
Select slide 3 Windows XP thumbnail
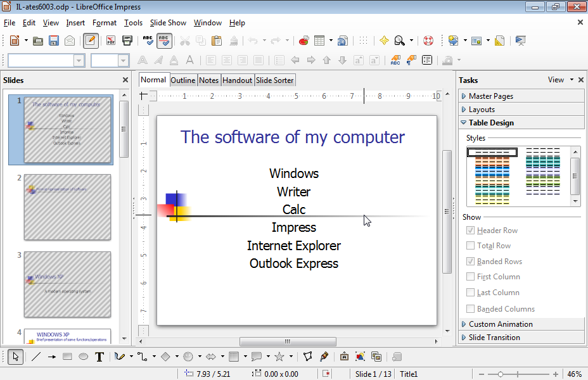[68, 284]
